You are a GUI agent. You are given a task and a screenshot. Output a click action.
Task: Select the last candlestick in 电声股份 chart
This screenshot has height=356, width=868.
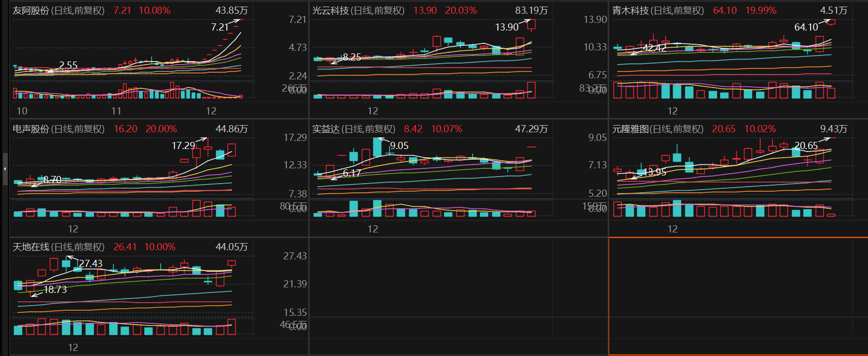tap(231, 150)
